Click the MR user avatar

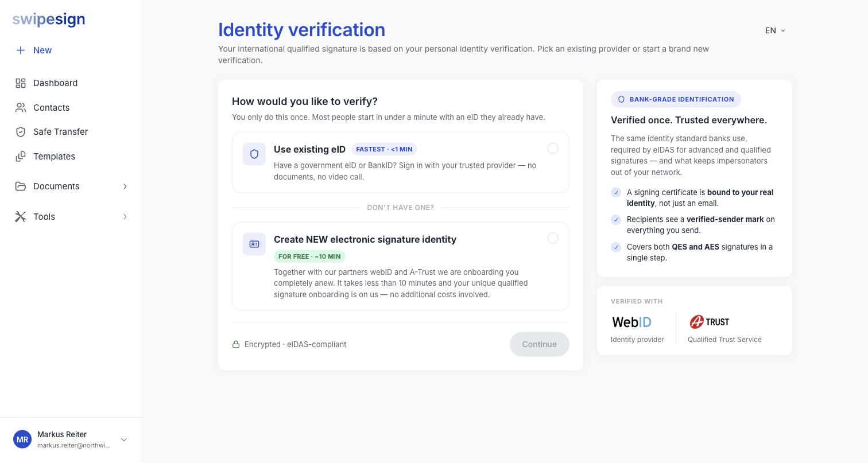[22, 440]
